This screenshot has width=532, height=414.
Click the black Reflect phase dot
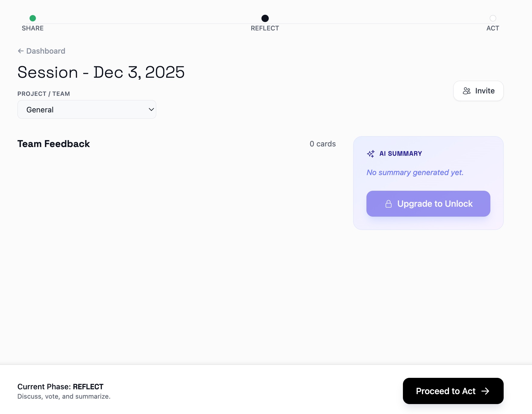point(265,18)
